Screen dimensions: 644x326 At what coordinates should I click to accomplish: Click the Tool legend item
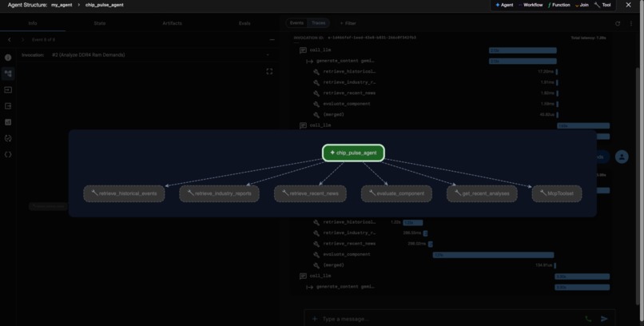coord(602,5)
